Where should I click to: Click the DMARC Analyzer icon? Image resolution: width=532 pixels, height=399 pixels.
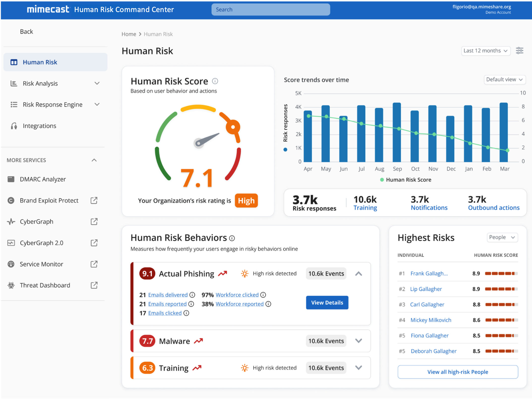coord(11,179)
